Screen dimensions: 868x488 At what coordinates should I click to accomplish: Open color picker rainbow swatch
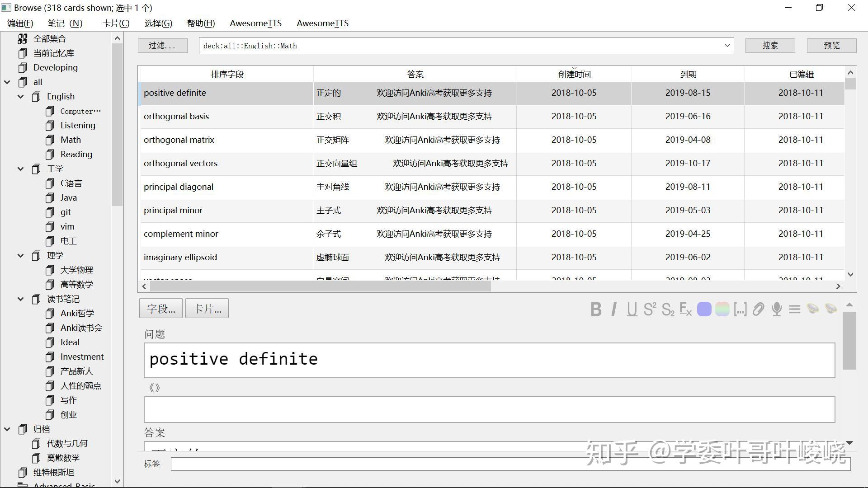722,309
